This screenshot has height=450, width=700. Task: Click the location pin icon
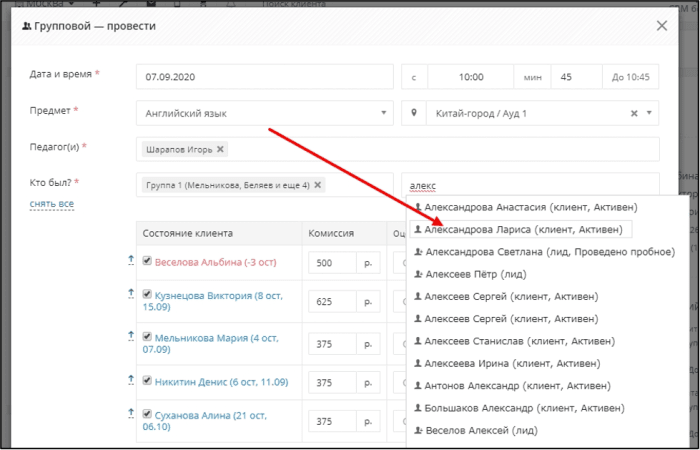click(x=414, y=113)
